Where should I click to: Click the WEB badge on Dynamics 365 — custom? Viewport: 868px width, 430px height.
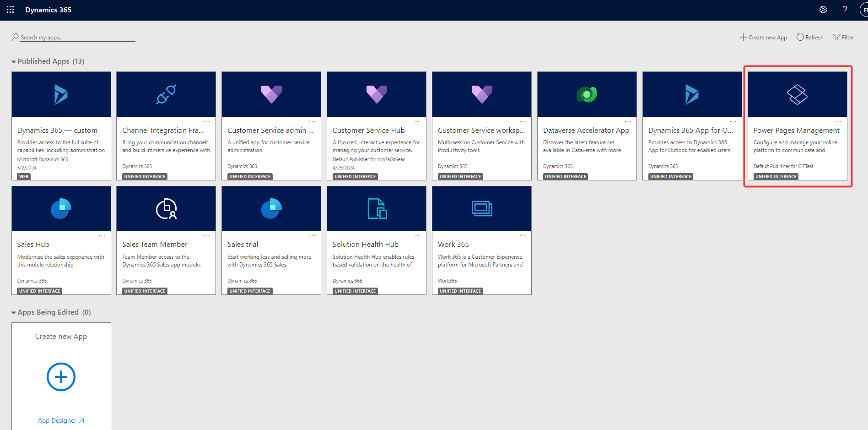tap(24, 177)
